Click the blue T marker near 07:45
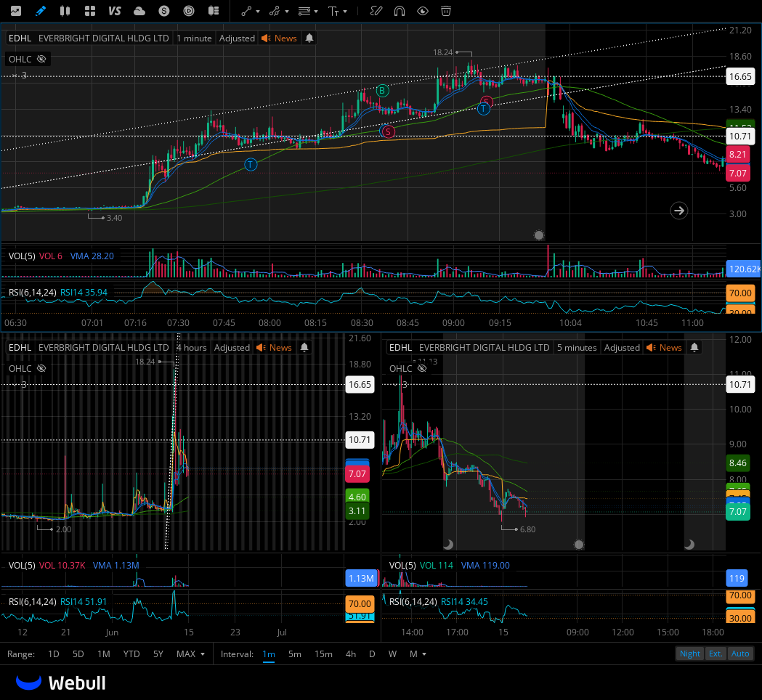The image size is (762, 700). coord(251,165)
